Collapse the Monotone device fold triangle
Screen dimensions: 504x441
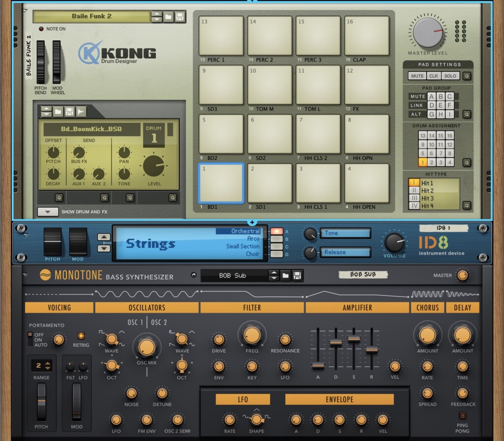coord(26,275)
